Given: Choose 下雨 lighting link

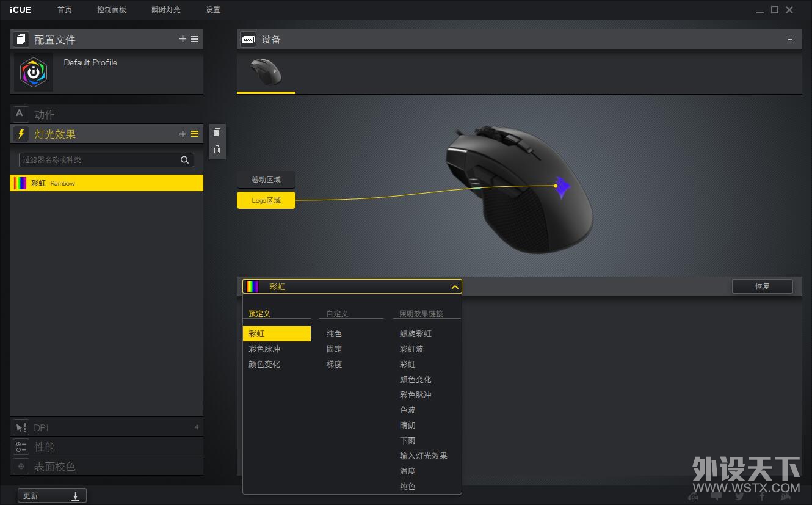Looking at the screenshot, I should pyautogui.click(x=408, y=441).
